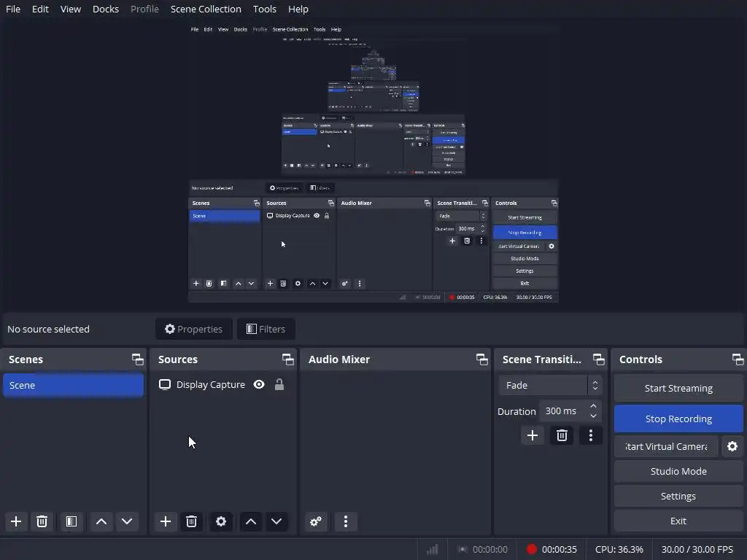Open the Help menu

click(298, 9)
